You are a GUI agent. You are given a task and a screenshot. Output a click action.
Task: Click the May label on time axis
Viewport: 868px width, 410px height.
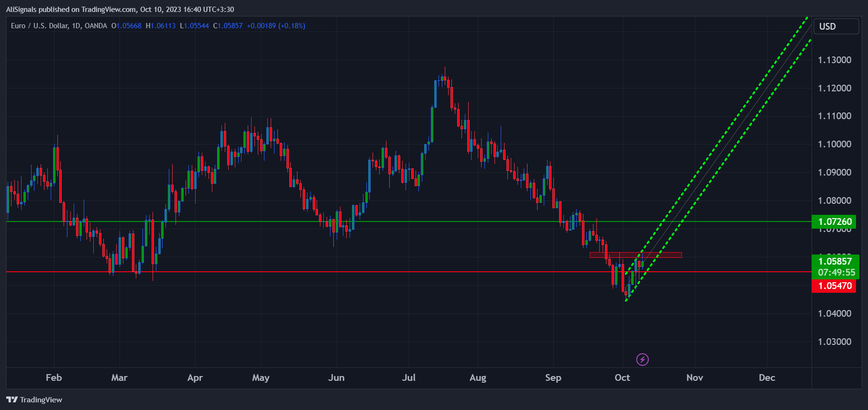pos(261,377)
